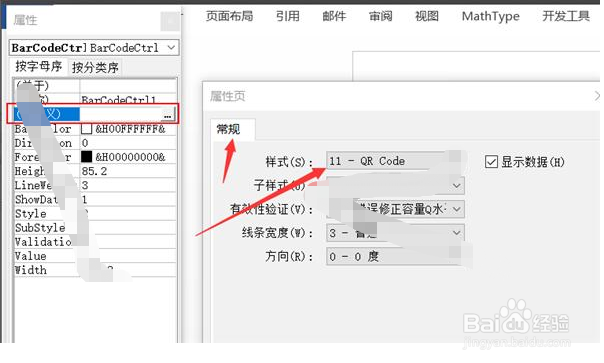Expand the 线条宽度 dropdown arrow
The image size is (604, 363).
(x=456, y=233)
